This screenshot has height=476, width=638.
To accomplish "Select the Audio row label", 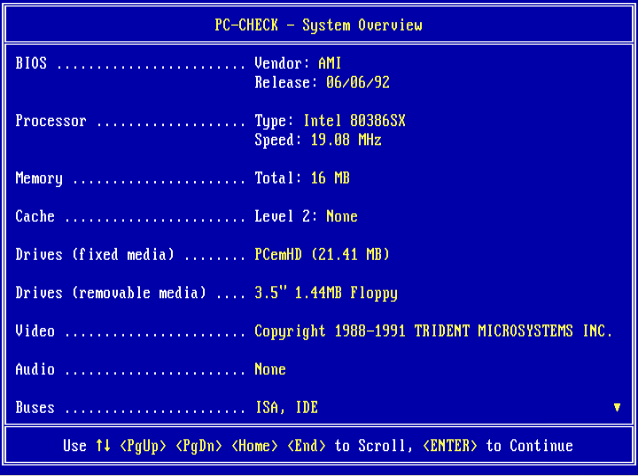I will click(35, 369).
